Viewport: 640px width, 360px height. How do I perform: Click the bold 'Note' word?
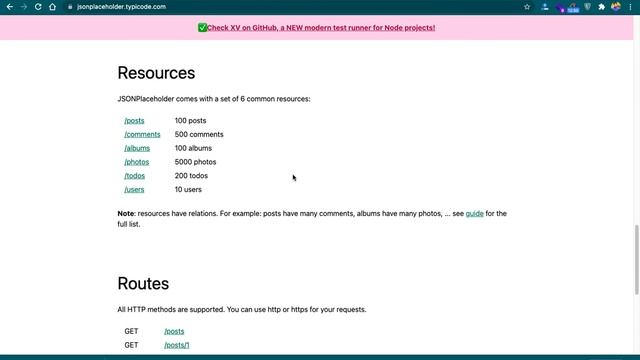pyautogui.click(x=126, y=214)
